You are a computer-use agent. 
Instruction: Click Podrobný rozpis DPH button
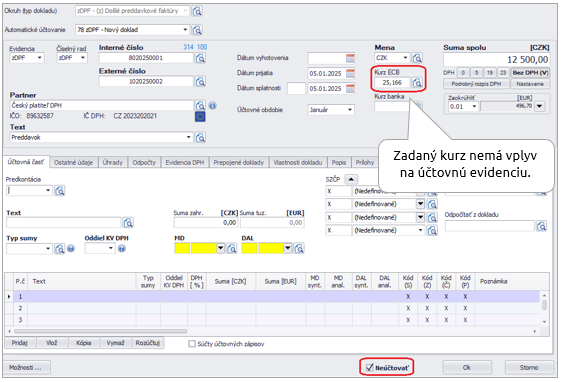click(x=476, y=84)
